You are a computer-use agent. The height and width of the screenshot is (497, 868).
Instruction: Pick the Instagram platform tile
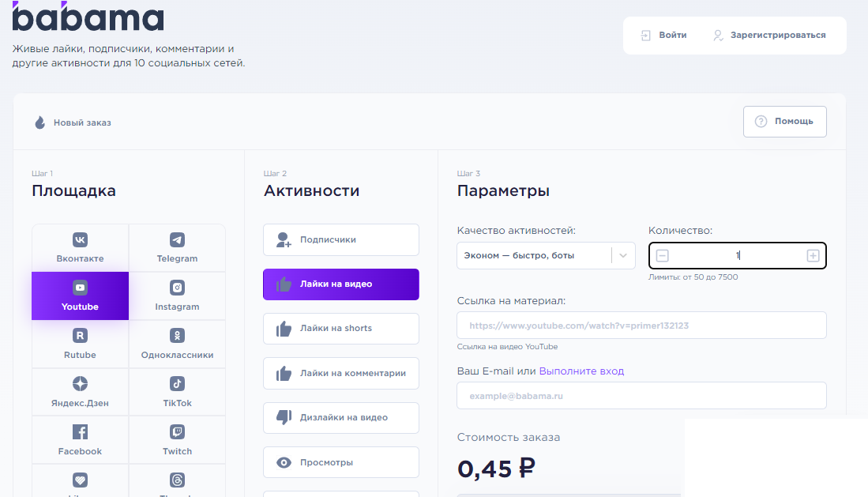tap(177, 296)
